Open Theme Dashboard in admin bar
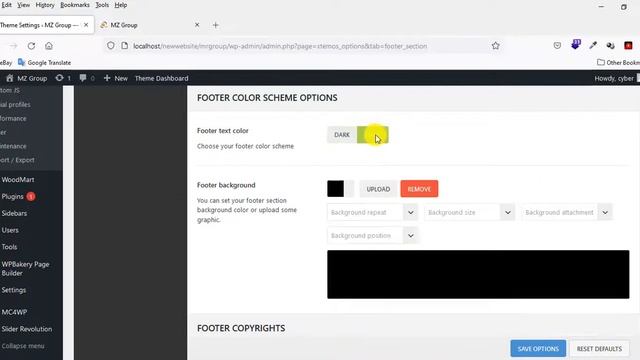The width and height of the screenshot is (640, 360). click(x=162, y=78)
